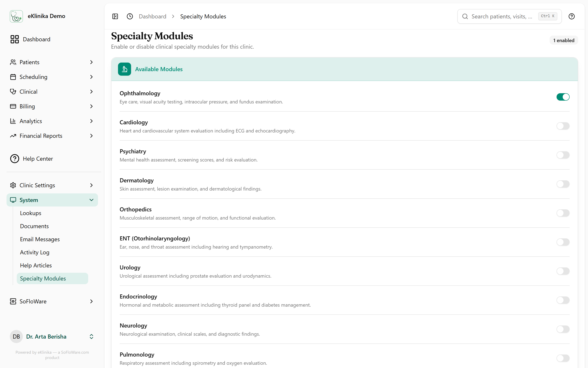Toggle the Urology module switch
The image size is (588, 368).
pos(563,271)
